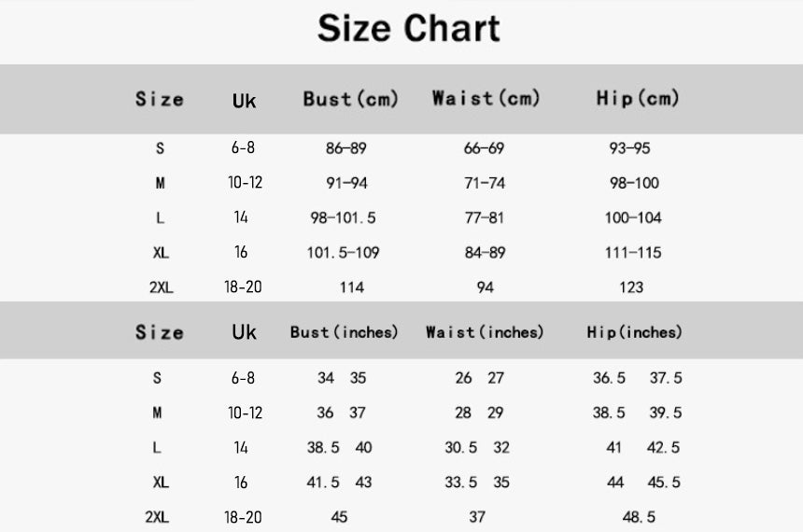Select the 48.5 hip inches value

coord(639,517)
